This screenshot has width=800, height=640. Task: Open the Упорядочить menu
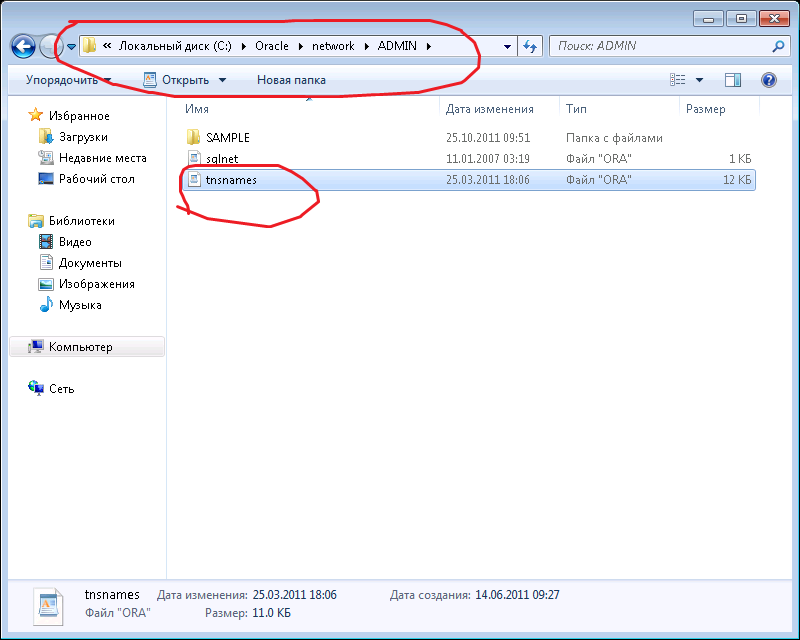coord(69,80)
